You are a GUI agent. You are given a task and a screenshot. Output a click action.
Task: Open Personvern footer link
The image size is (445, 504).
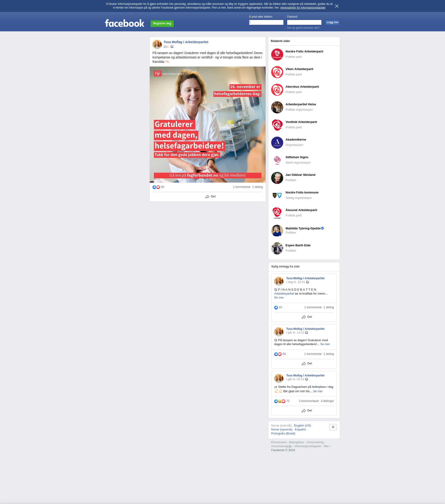click(x=279, y=442)
